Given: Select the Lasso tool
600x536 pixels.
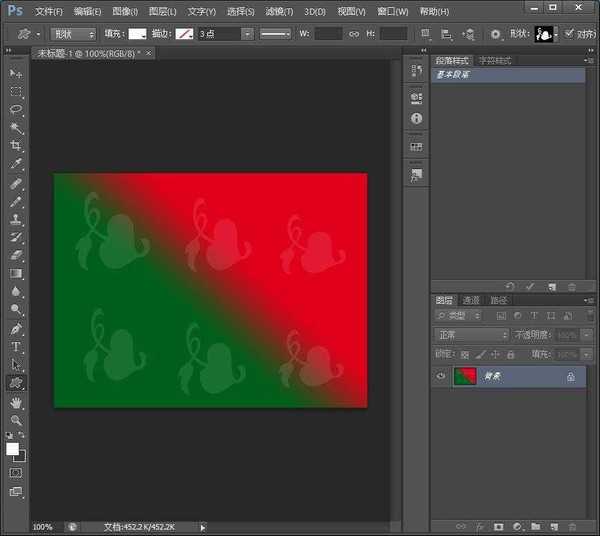Looking at the screenshot, I should pyautogui.click(x=16, y=110).
